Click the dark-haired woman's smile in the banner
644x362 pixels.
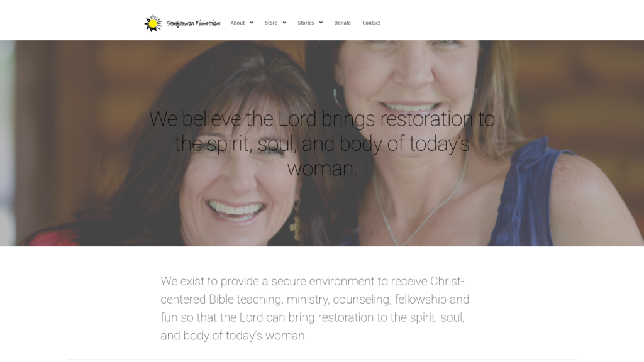236,210
